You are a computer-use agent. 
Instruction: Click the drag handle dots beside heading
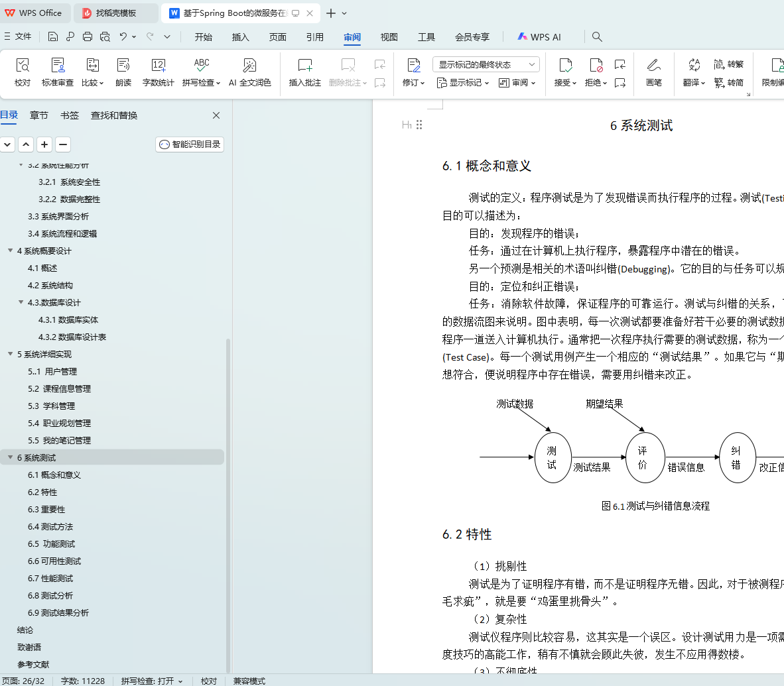pyautogui.click(x=419, y=125)
